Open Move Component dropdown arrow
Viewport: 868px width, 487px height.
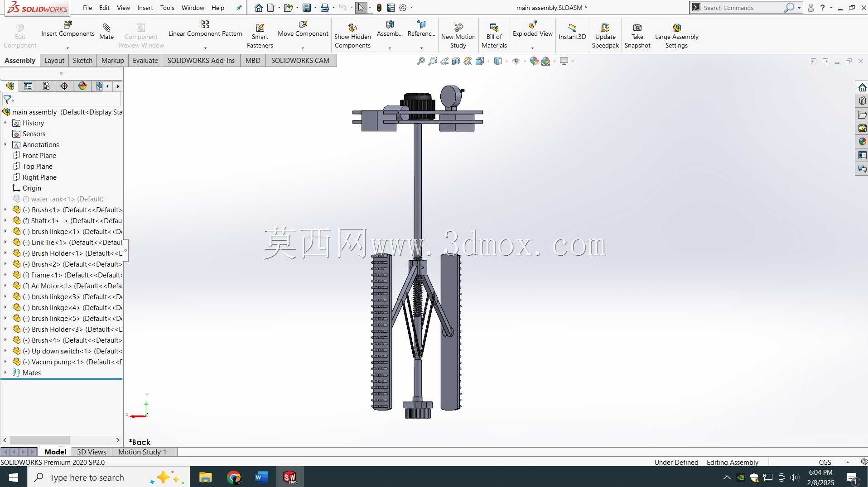coord(303,48)
